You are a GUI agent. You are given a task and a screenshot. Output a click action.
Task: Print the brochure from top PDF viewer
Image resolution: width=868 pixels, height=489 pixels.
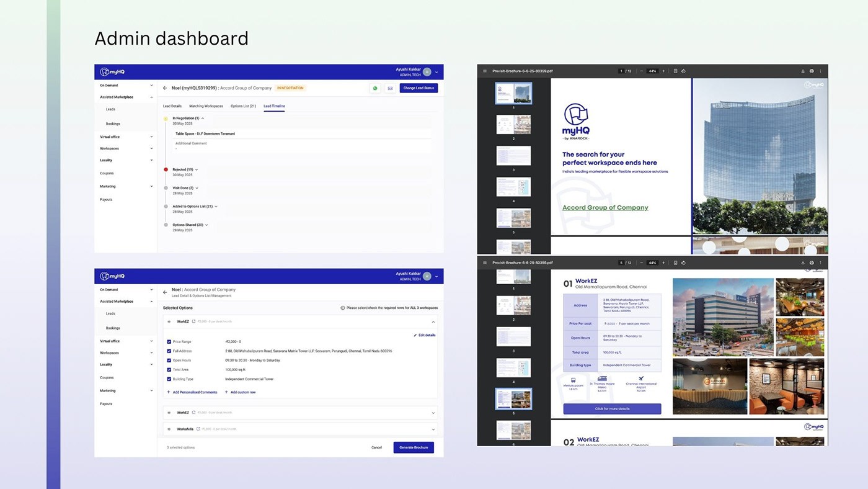pyautogui.click(x=812, y=71)
